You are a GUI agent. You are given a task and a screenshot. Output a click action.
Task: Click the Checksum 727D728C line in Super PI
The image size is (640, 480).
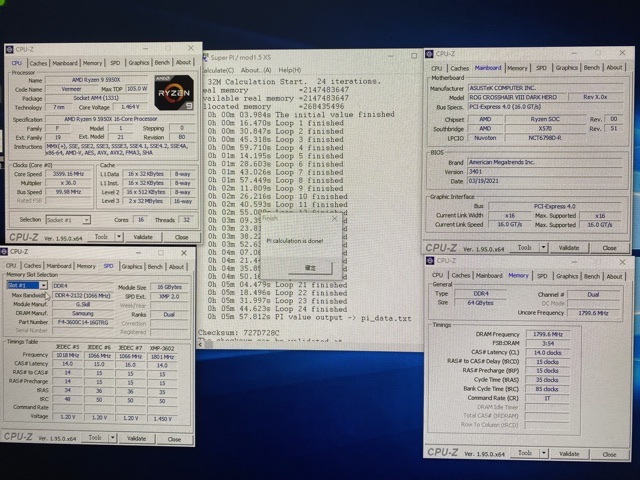coord(239,333)
